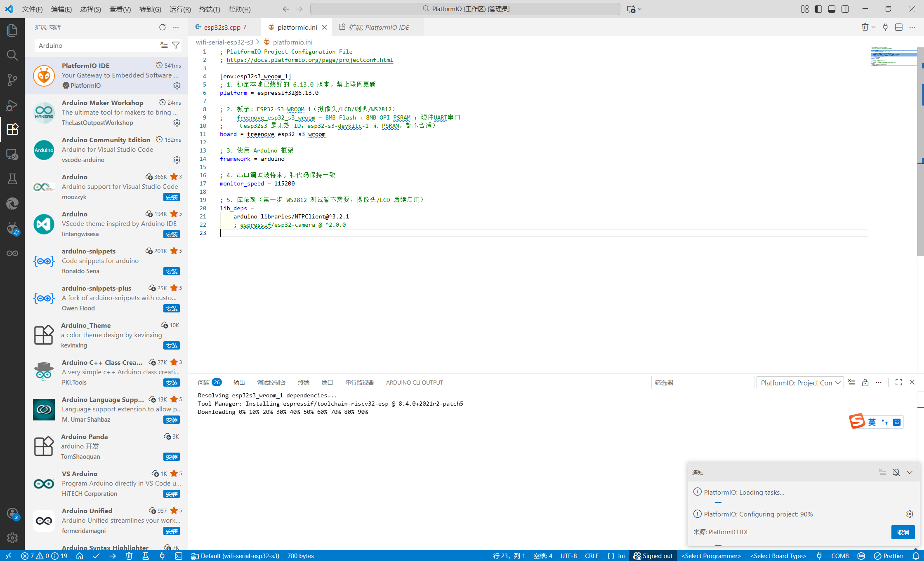924x561 pixels.
Task: Switch to the 问题 panel tab
Action: 210,383
